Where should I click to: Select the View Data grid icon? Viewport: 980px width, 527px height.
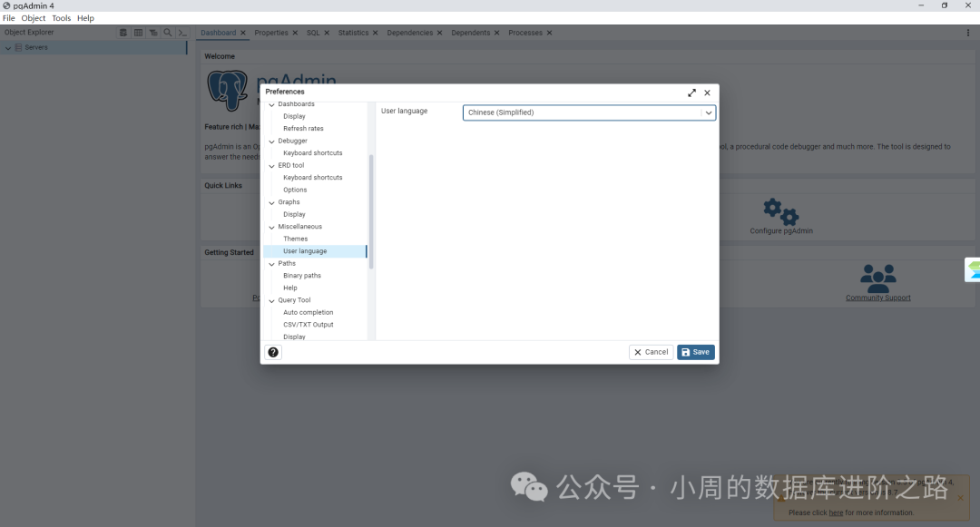[138, 32]
